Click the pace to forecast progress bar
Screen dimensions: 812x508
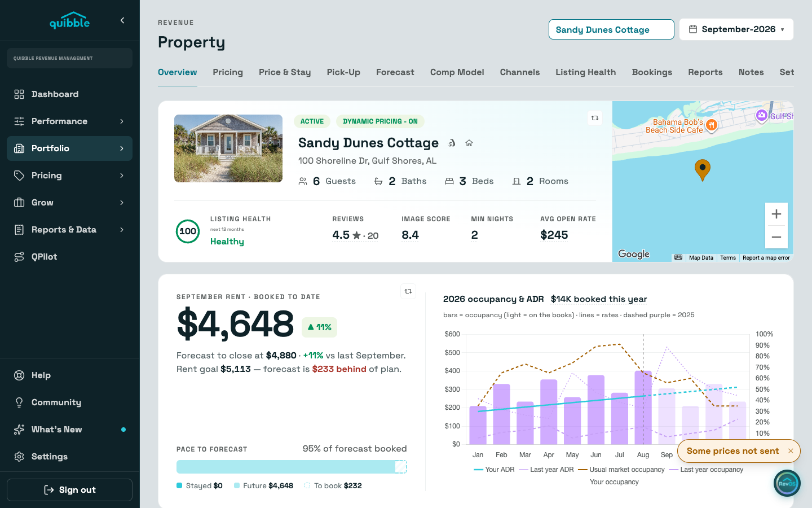pos(292,467)
